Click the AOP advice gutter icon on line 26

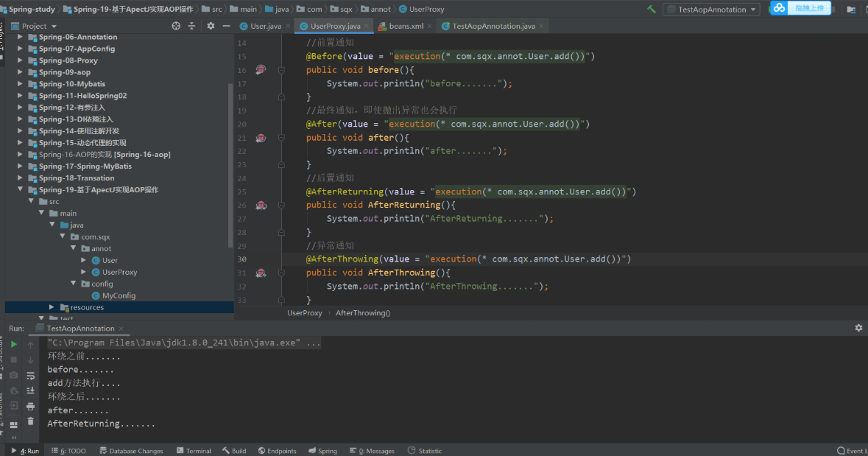[261, 206]
